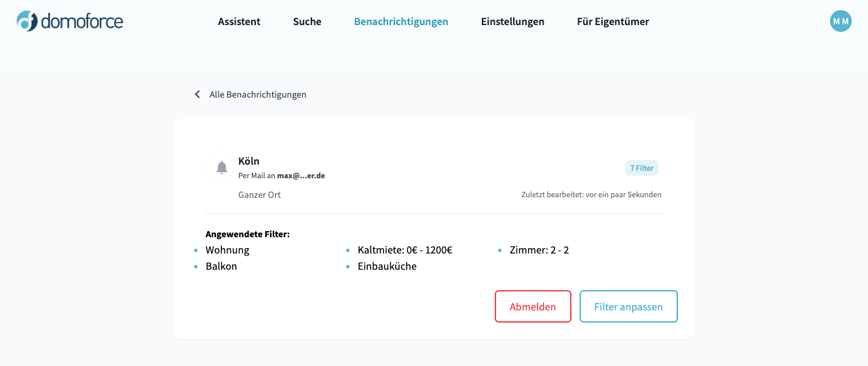Click the back chevron arrow icon
The width and height of the screenshot is (868, 366).
[197, 94]
